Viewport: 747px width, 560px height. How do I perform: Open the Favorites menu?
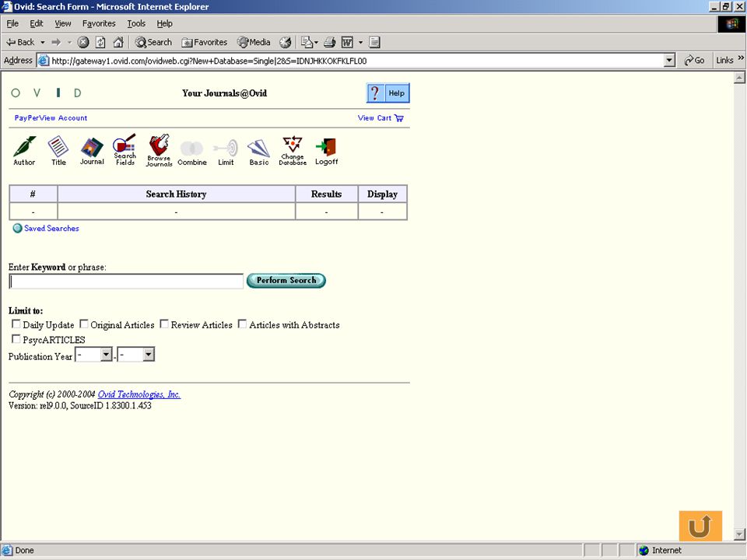pyautogui.click(x=99, y=23)
